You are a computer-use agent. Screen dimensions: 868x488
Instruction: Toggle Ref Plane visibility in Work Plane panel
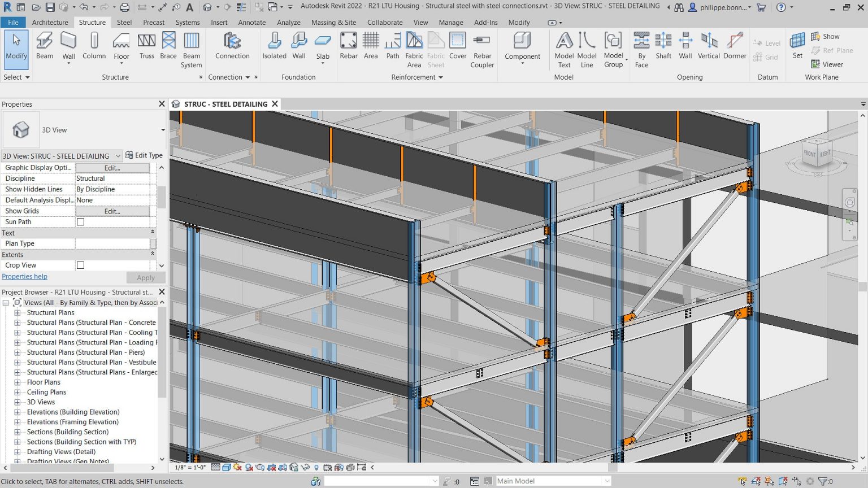coord(834,50)
